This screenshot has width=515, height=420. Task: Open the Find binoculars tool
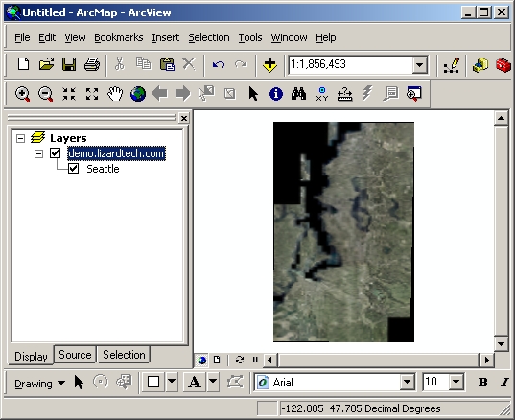pyautogui.click(x=298, y=94)
